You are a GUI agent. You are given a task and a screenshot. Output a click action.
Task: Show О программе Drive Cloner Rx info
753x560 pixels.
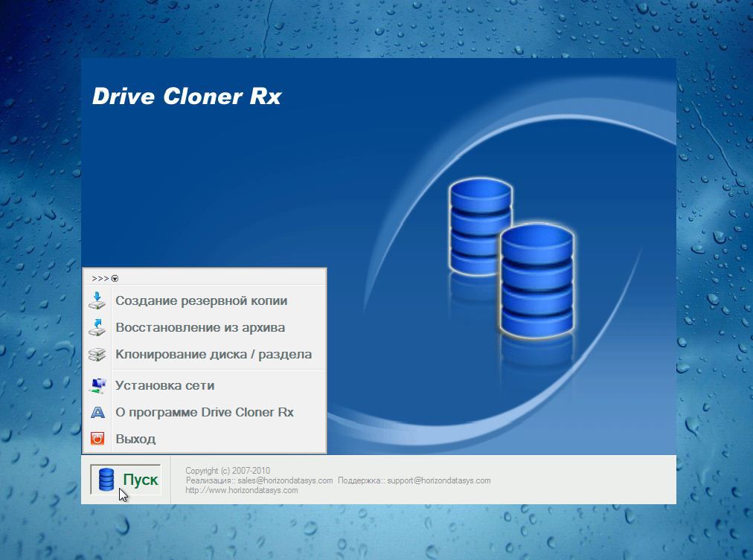205,413
